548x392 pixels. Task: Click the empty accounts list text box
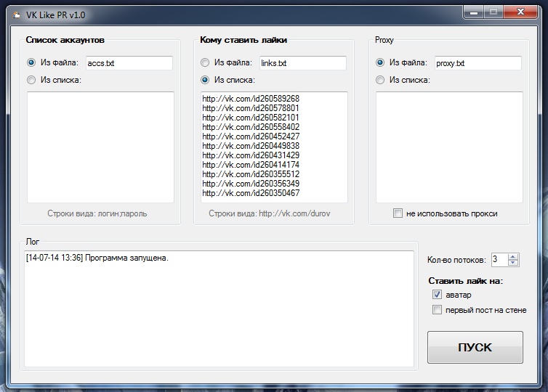pos(100,147)
